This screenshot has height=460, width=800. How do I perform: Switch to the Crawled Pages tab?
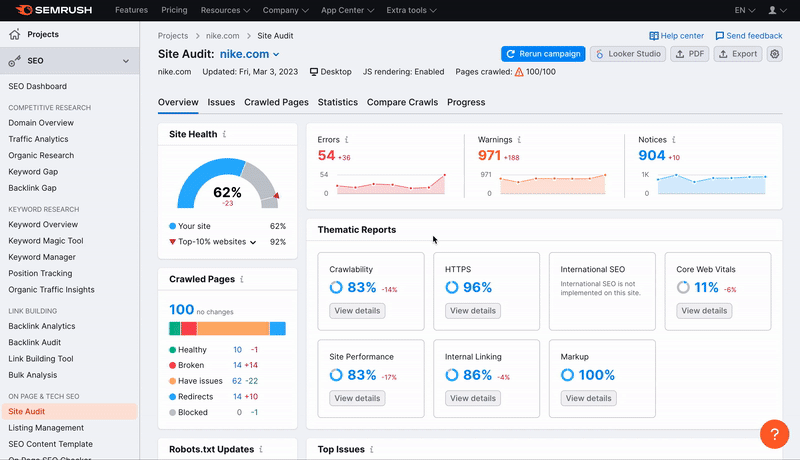tap(276, 103)
